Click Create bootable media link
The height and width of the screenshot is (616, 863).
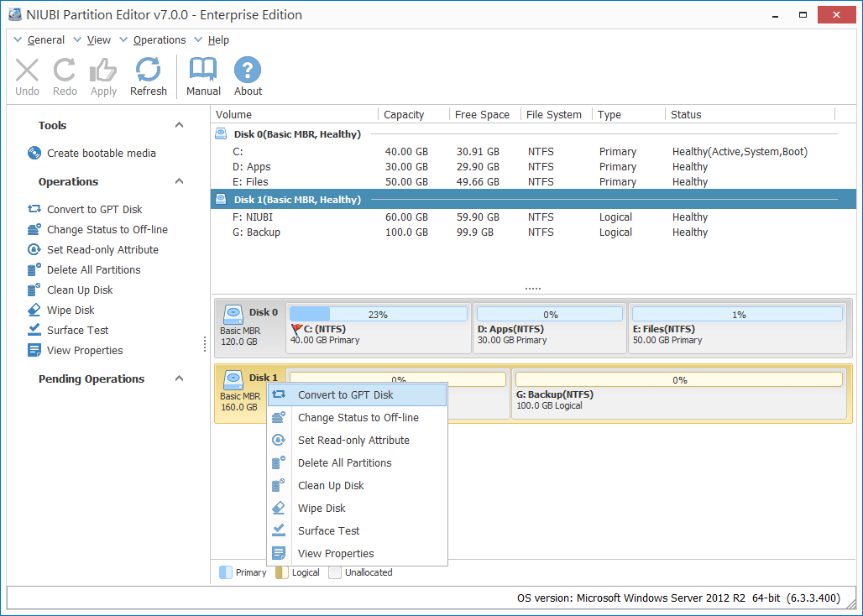(102, 153)
